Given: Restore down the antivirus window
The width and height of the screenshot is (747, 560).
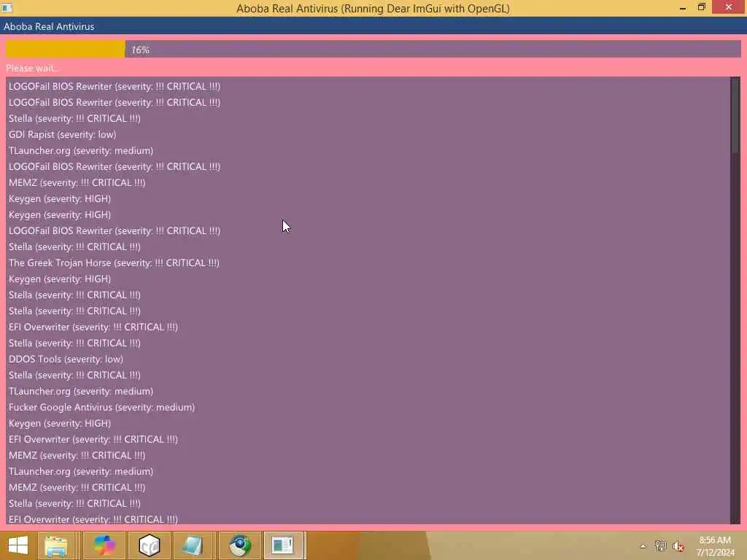Looking at the screenshot, I should [701, 7].
